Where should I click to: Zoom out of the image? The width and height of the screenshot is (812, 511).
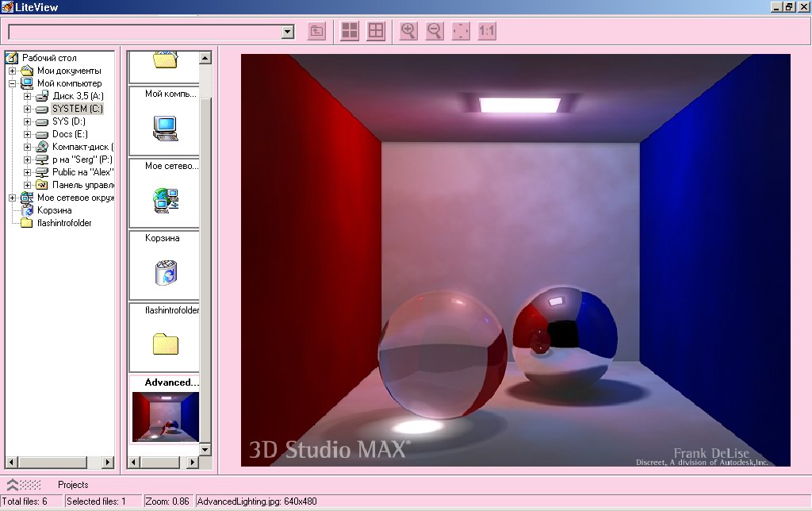(x=435, y=31)
